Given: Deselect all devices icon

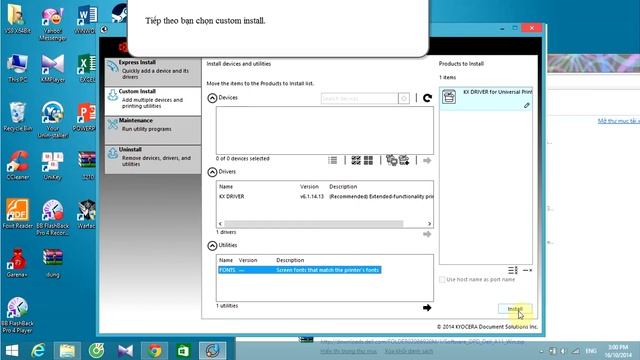Looking at the screenshot, I should tap(368, 160).
